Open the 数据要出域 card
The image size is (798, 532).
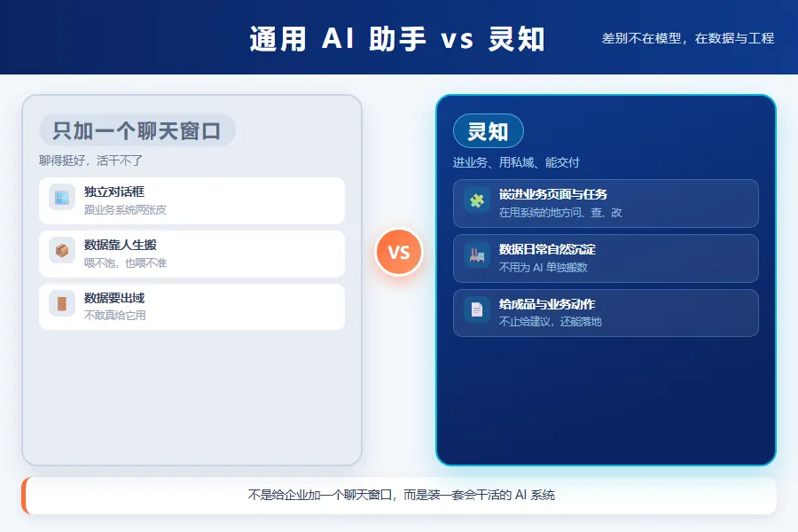click(192, 307)
